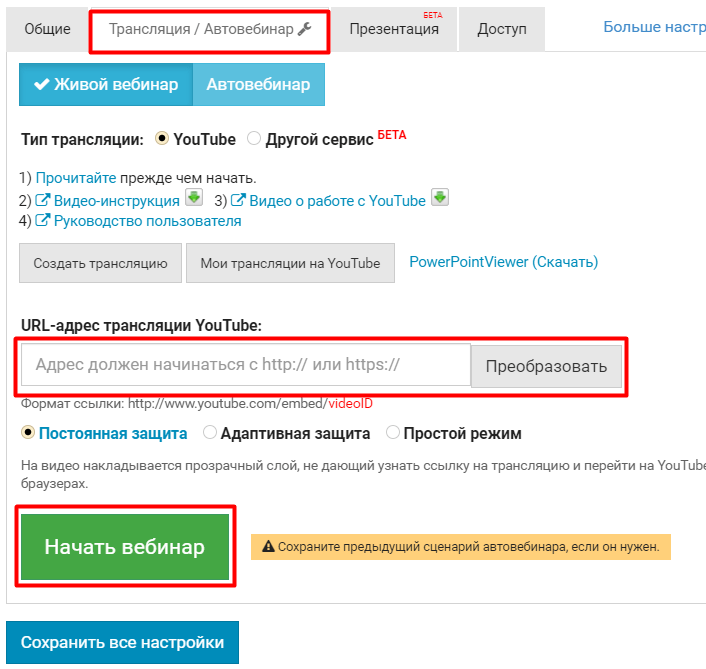Click the Создать трансляцию button

tap(100, 263)
